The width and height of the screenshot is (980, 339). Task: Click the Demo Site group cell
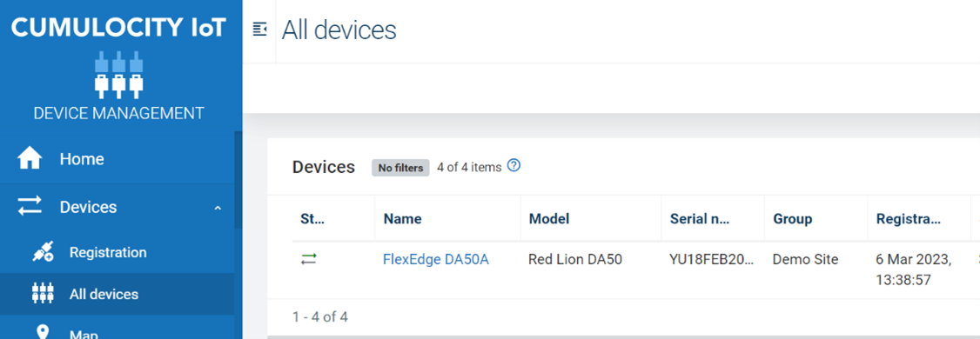click(805, 260)
